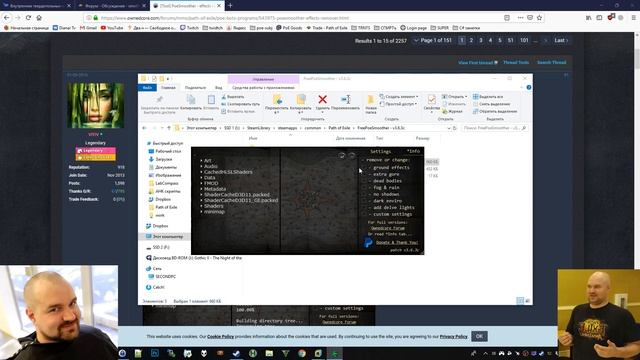The width and height of the screenshot is (640, 360).
Task: Toggle the fog & rain checkbox
Action: (364, 187)
